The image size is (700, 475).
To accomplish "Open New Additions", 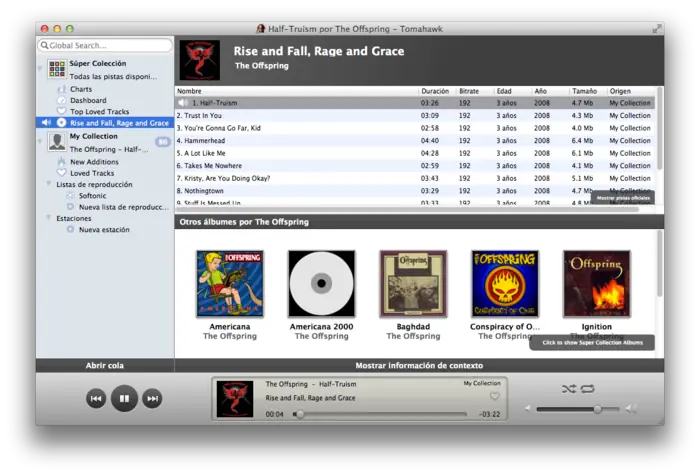I will point(94,162).
